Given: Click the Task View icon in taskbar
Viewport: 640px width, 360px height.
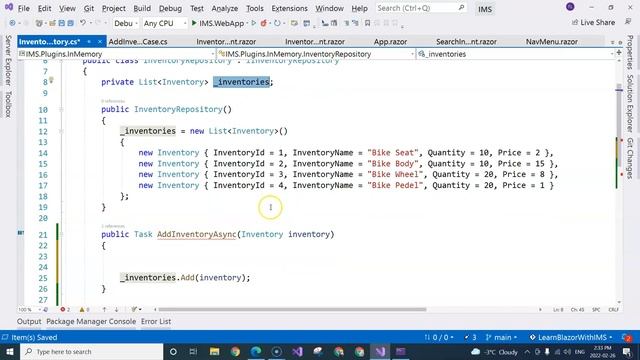Looking at the screenshot, I should tap(193, 351).
